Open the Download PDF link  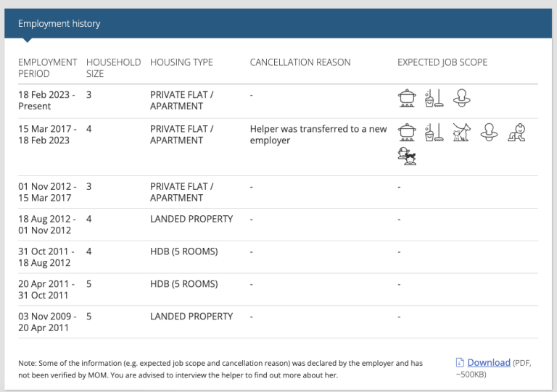[x=489, y=362]
